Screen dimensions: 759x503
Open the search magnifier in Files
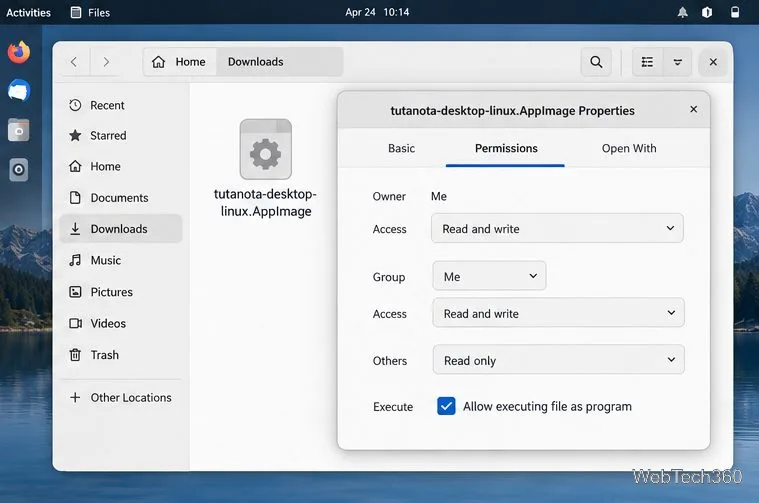[x=596, y=62]
